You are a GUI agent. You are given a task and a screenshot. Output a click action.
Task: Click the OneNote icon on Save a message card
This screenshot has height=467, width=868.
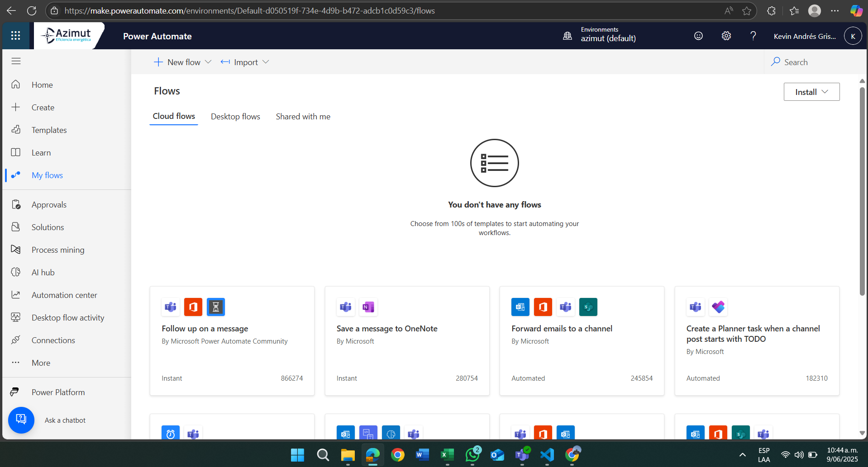pos(368,307)
